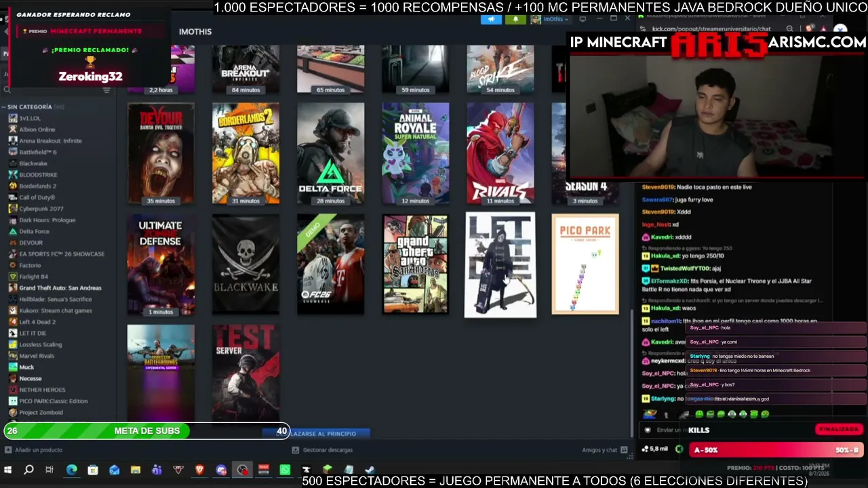Screen dimensions: 868x488
Task: Click the Factorio sidebar icon
Action: [x=13, y=265]
